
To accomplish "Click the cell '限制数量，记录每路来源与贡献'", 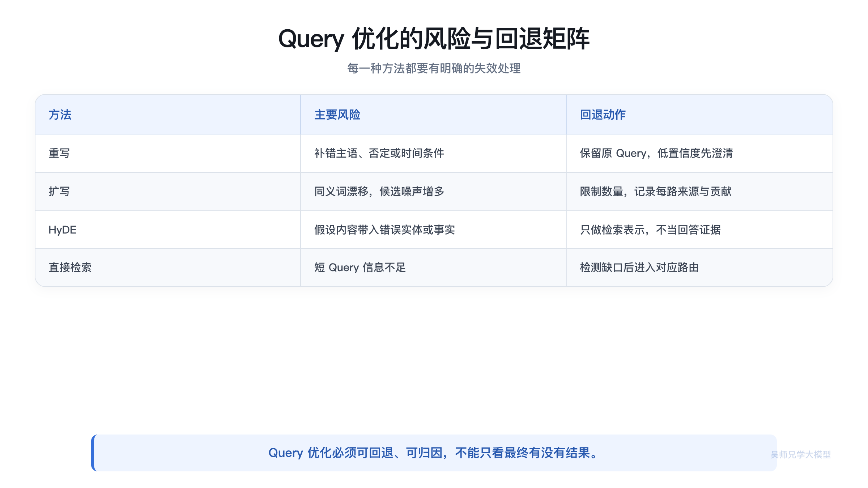I will coord(699,192).
